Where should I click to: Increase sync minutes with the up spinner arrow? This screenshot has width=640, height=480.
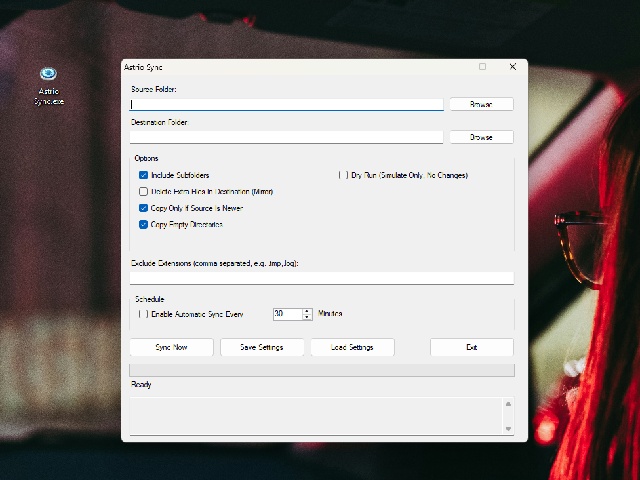click(x=307, y=311)
